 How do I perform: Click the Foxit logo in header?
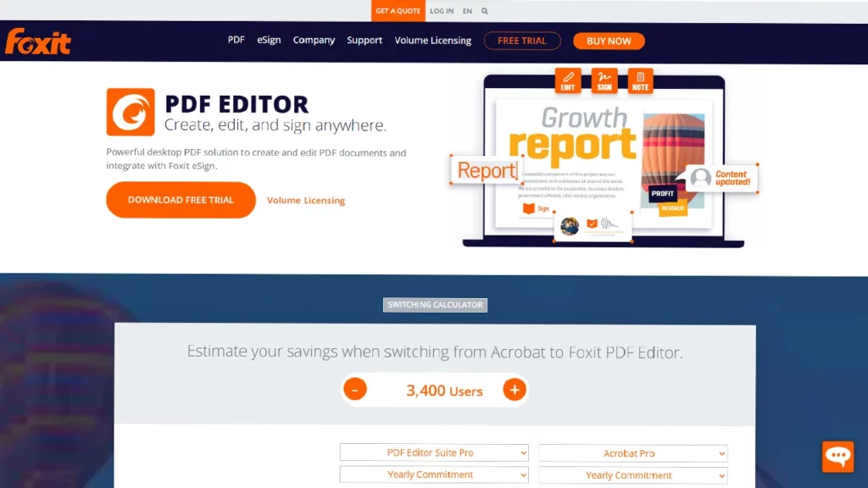38,41
